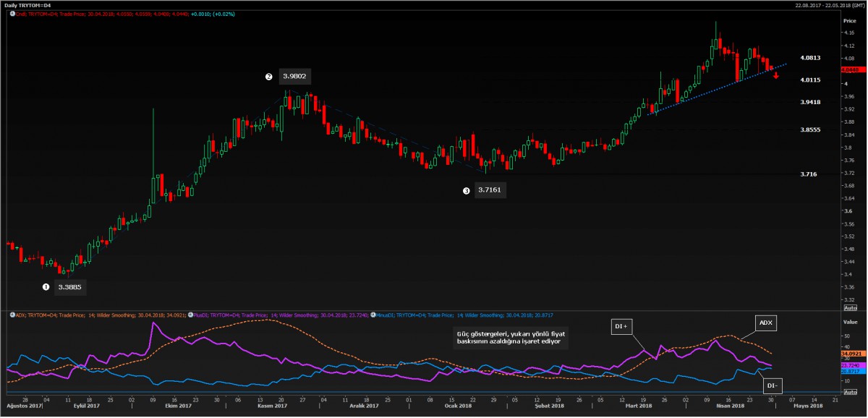Click the 4.0115 level label
This screenshot has height=418, width=868.
(811, 80)
